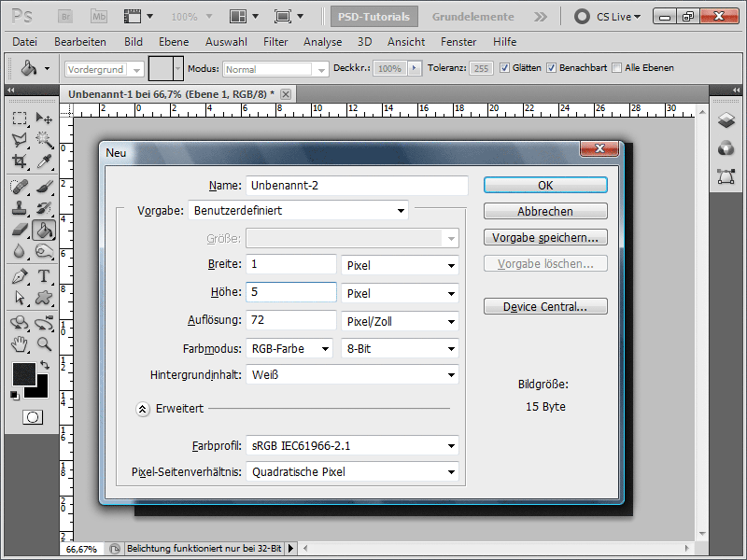747x560 pixels.
Task: Open the Deckkraft slider arrow
Action: tap(415, 68)
